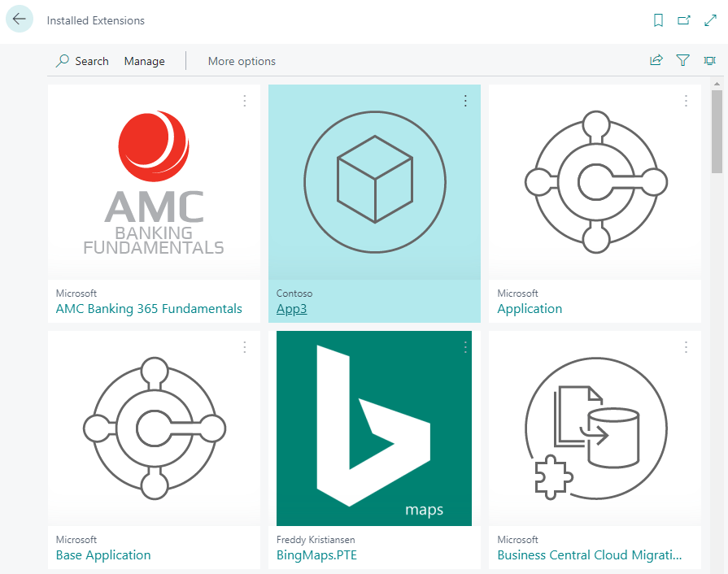Open the Application extension link
This screenshot has height=574, width=728.
(530, 309)
